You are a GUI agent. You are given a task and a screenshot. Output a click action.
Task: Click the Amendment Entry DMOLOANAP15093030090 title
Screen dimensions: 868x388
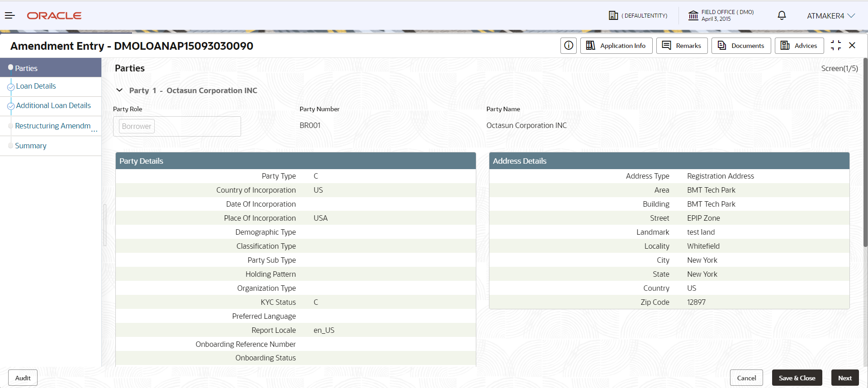pyautogui.click(x=132, y=46)
